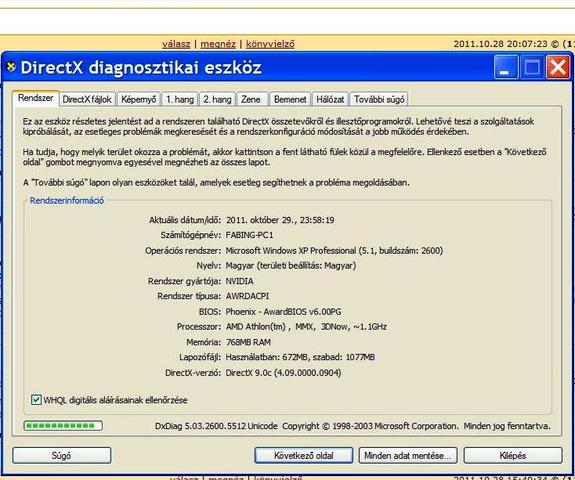Screen dimensions: 575x480
Task: Click Minden adat mentése button
Action: 408,455
